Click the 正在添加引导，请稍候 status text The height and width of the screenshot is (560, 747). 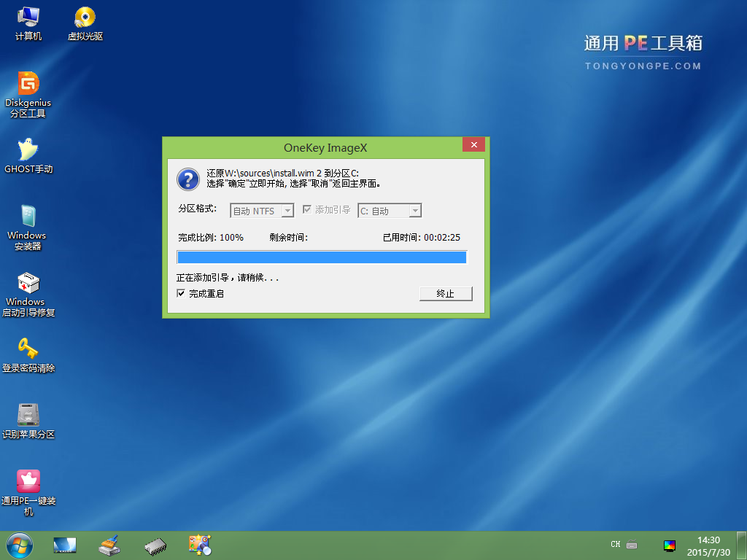tap(228, 277)
